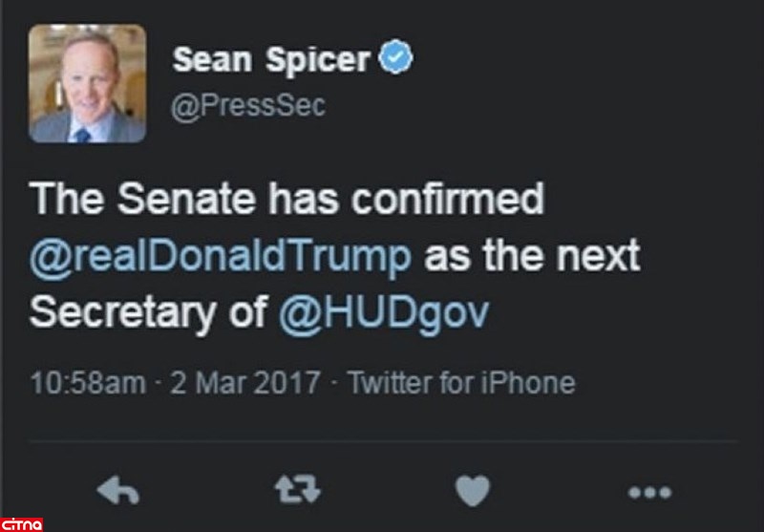The height and width of the screenshot is (532, 764).
Task: Open the profile photo next to Sean Spicer
Action: click(x=88, y=84)
